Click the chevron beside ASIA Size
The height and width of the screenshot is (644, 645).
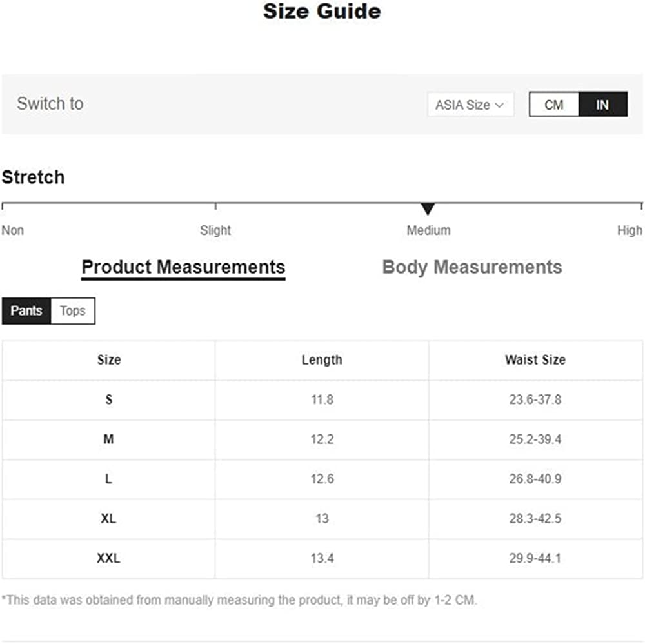pyautogui.click(x=499, y=105)
